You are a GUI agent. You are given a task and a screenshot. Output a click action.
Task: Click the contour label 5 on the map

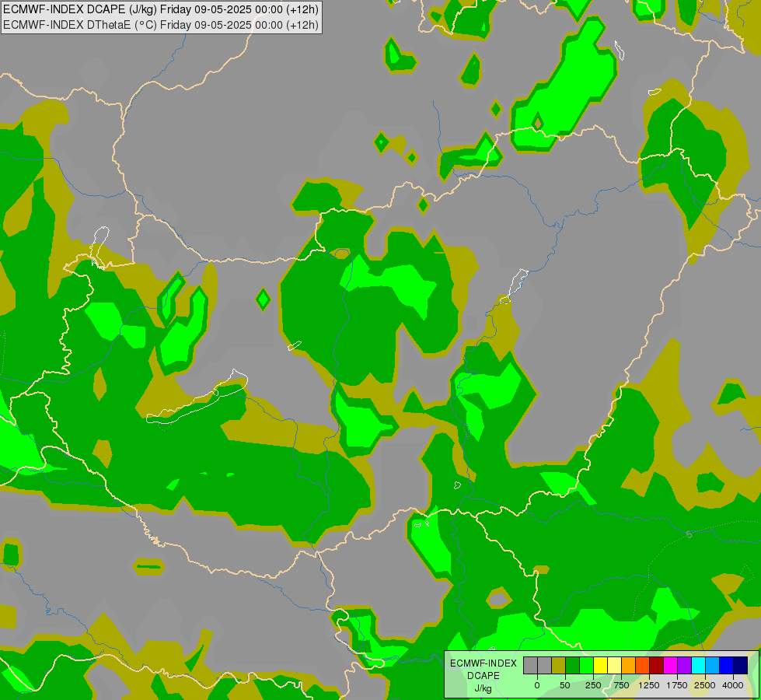689,535
